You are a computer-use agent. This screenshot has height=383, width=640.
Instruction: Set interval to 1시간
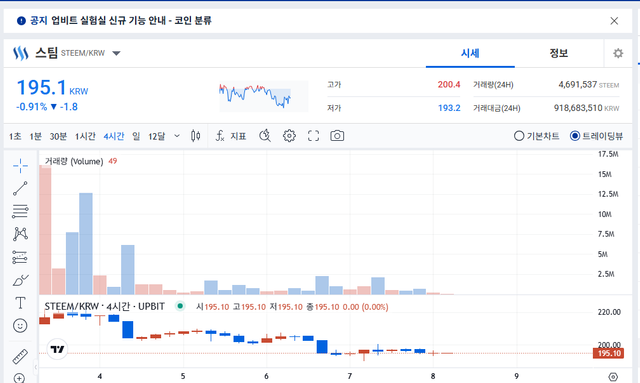[x=85, y=136]
